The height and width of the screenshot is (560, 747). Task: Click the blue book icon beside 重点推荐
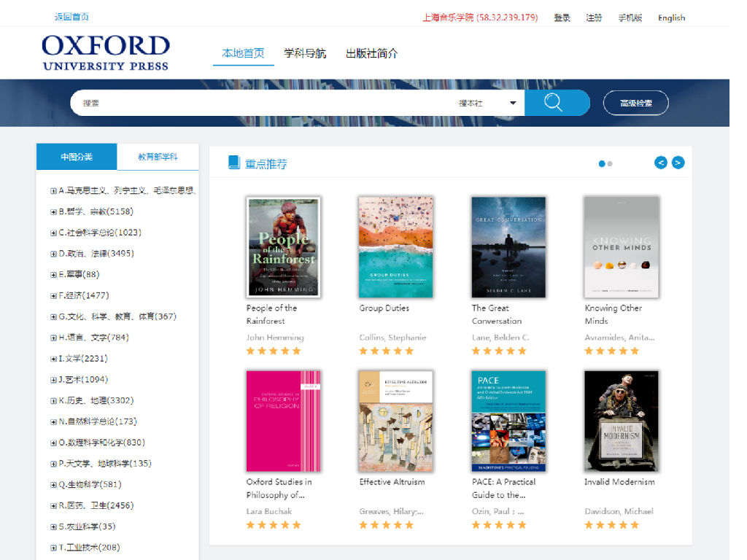click(x=234, y=163)
